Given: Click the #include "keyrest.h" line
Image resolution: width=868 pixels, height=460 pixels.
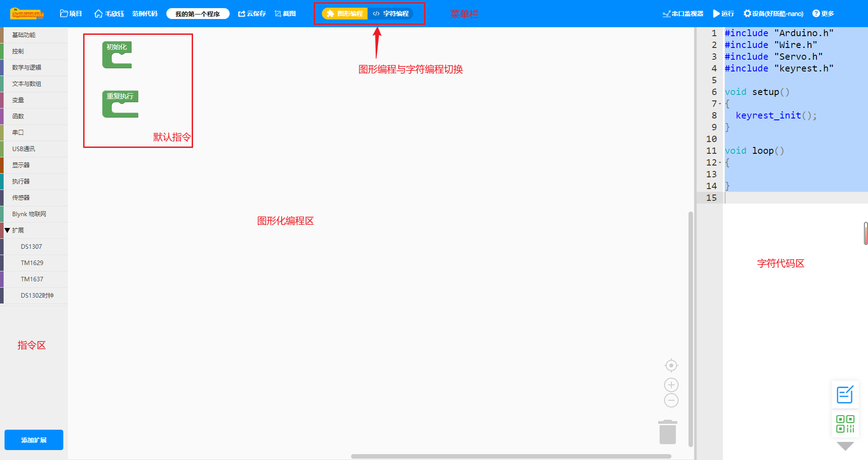Looking at the screenshot, I should [x=779, y=68].
